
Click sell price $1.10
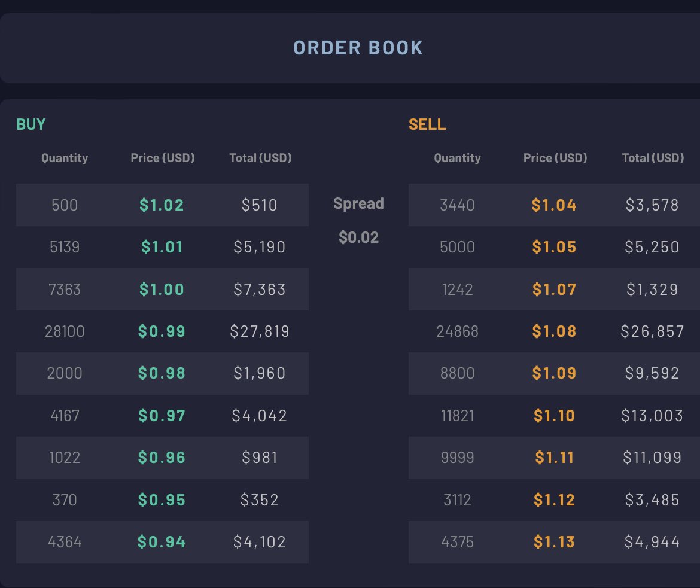click(554, 416)
